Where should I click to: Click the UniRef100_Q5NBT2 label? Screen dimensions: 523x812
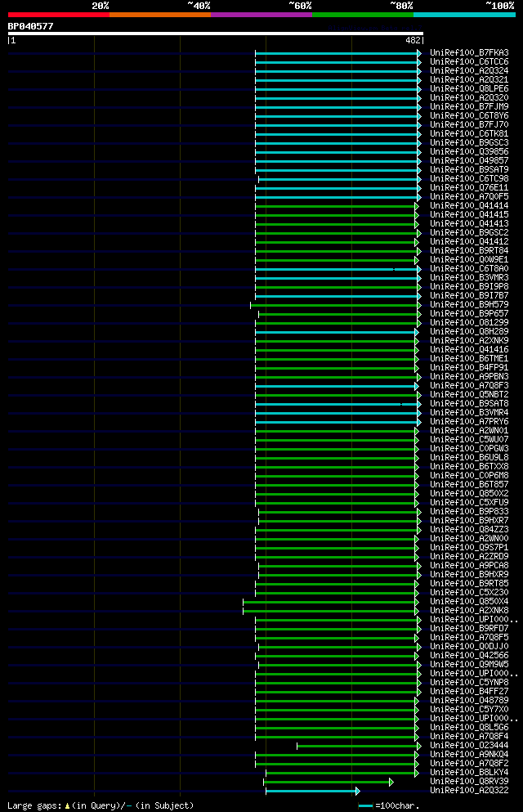[469, 395]
